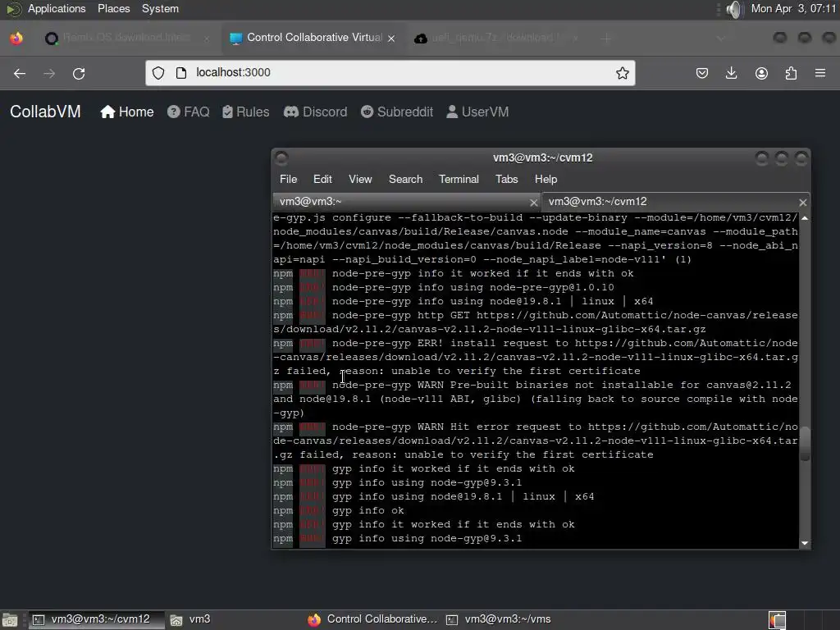Bookmark this page with the star icon
The width and height of the screenshot is (840, 630).
(622, 73)
